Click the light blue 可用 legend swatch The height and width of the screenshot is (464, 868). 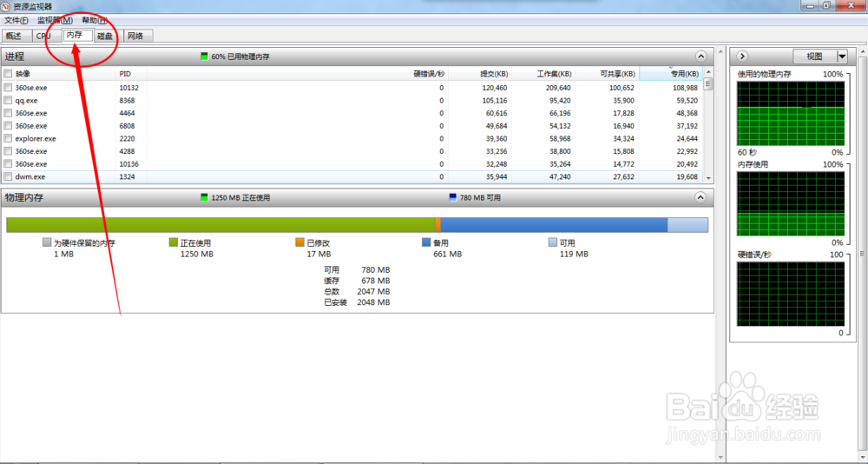[x=552, y=242]
